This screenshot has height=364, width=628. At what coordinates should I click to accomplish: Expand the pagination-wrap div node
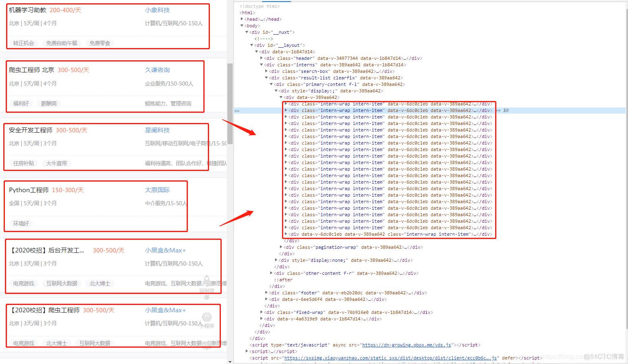[x=281, y=247]
